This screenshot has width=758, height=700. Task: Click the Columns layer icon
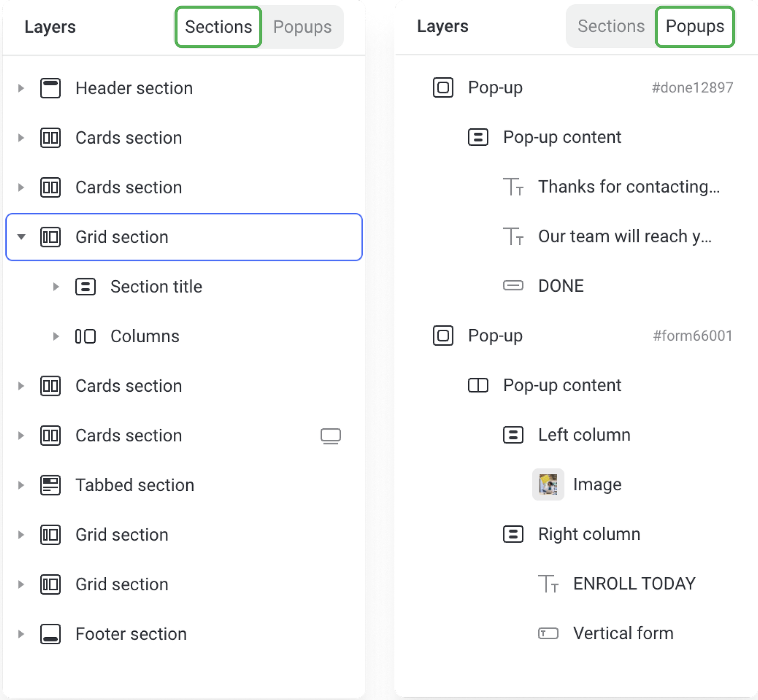tap(85, 336)
